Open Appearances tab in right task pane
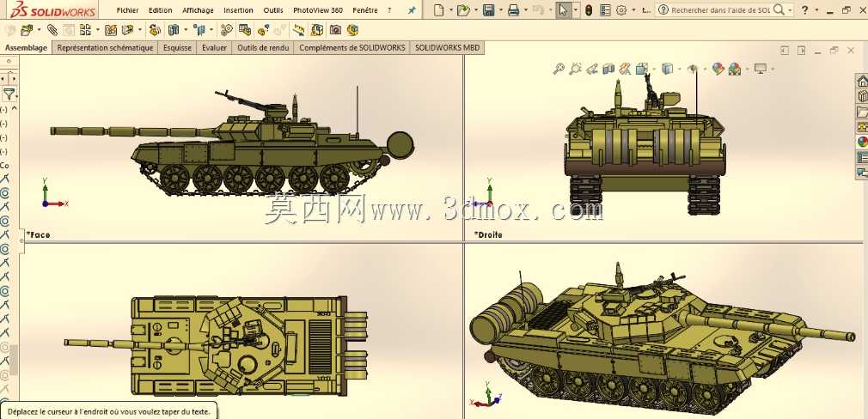 (x=863, y=142)
